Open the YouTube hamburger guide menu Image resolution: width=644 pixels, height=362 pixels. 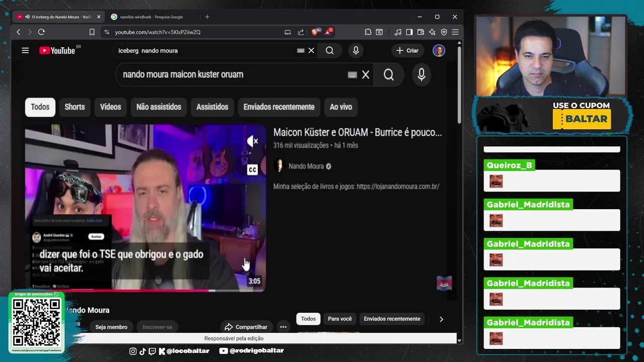[25, 50]
